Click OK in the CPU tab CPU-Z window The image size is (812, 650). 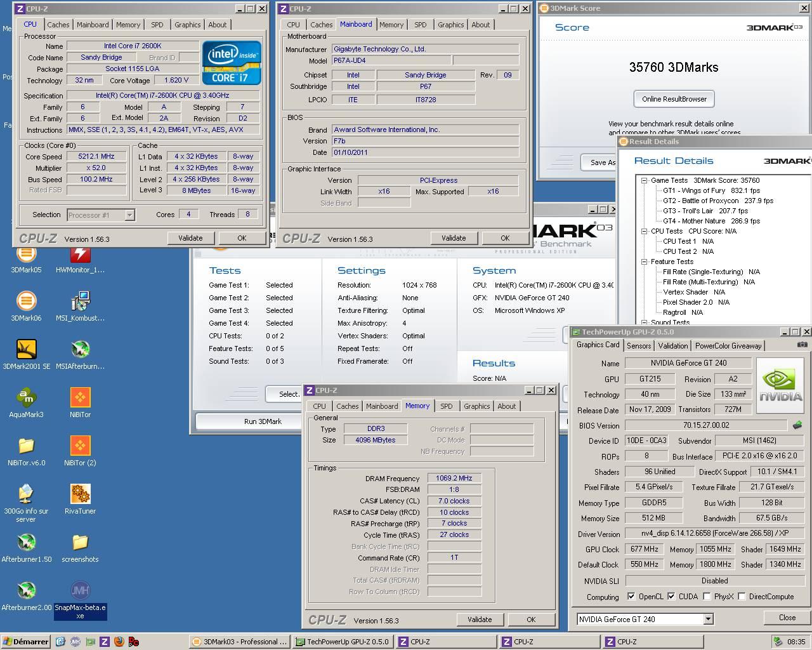[x=242, y=238]
